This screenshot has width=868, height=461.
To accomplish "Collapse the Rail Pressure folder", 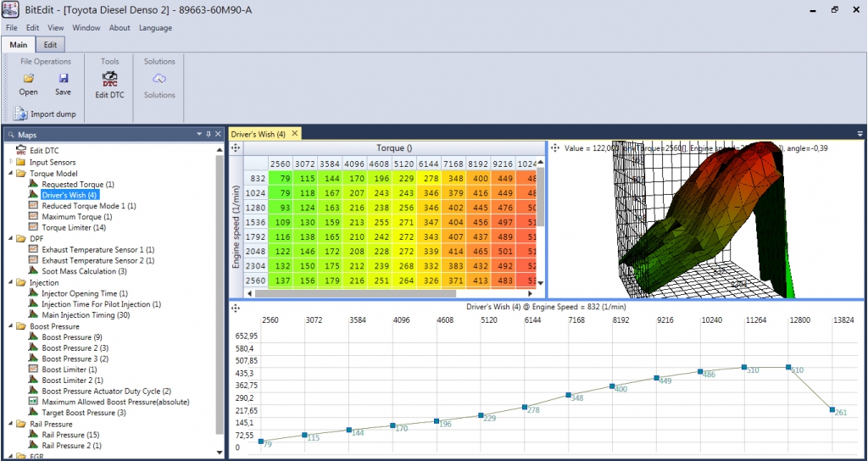I will [12, 424].
